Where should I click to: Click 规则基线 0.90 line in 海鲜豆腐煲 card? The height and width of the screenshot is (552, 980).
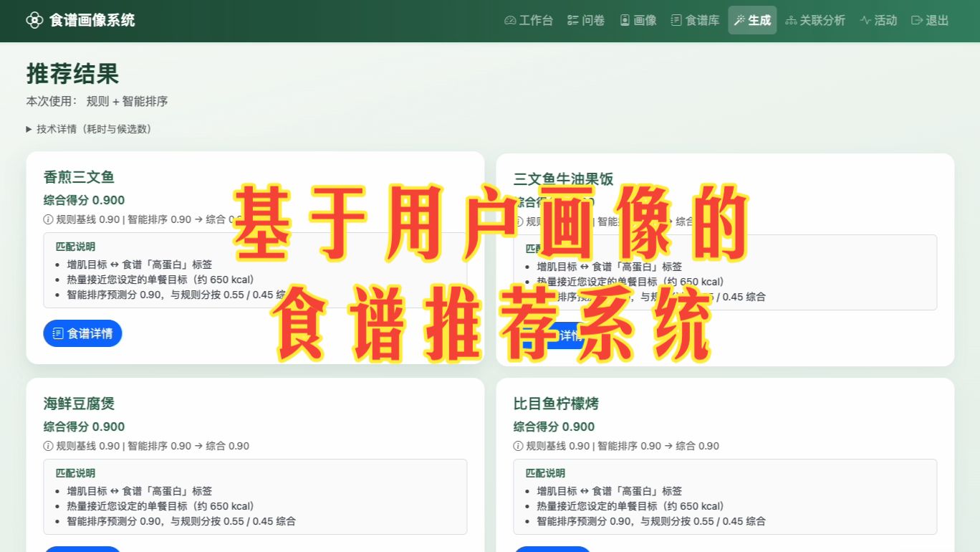(x=146, y=446)
